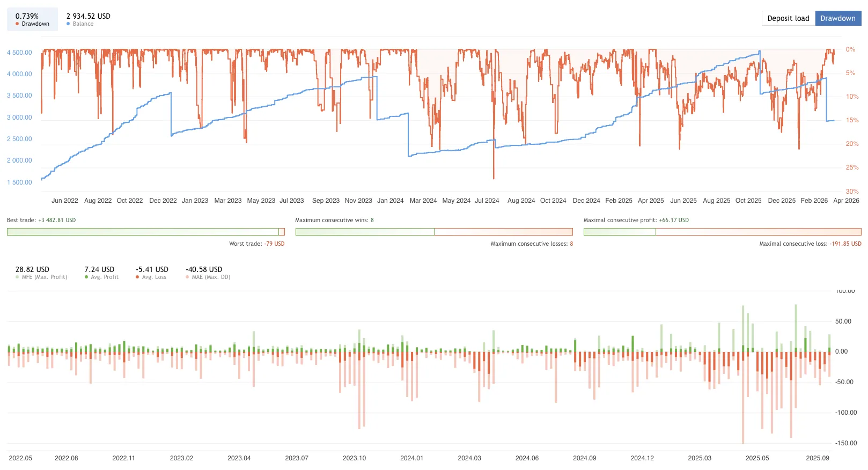Click the MAE (Max. DD) legend dot
This screenshot has width=868, height=470.
(x=187, y=277)
